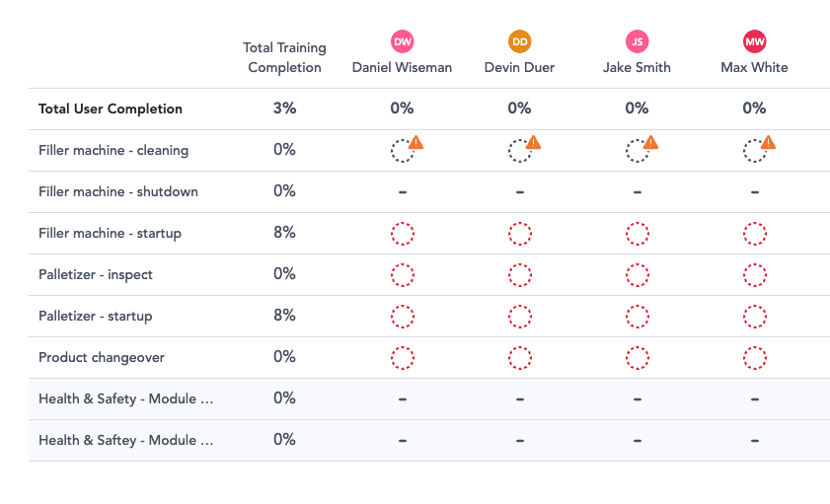Image resolution: width=830 pixels, height=504 pixels.
Task: Select the Product changeover row label
Action: point(102,357)
